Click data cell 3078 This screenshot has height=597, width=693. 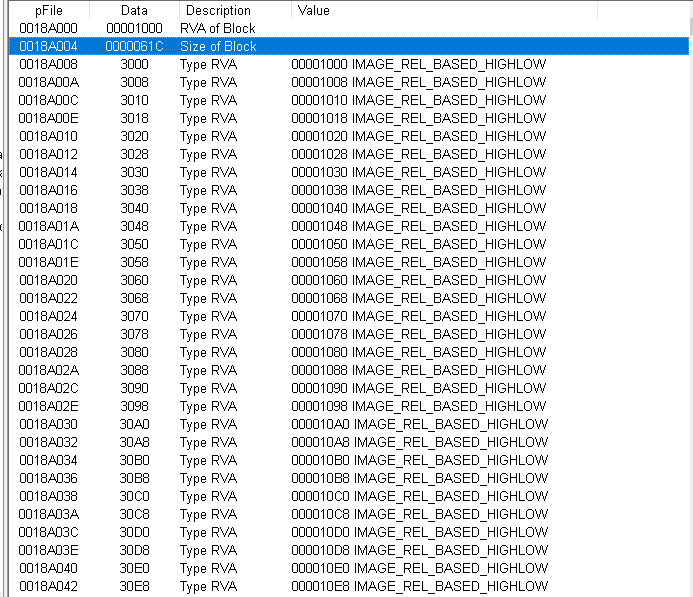(134, 335)
